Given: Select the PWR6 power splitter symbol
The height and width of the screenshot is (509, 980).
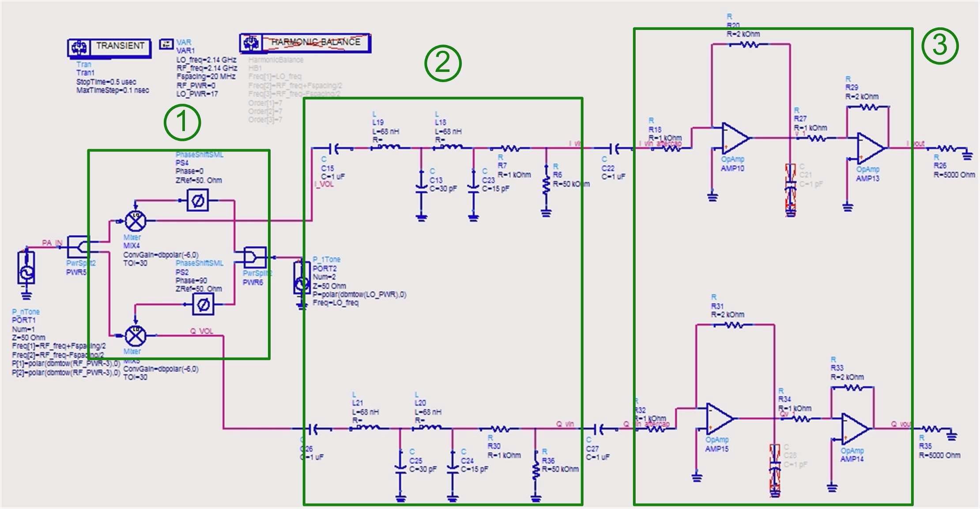Looking at the screenshot, I should 255,257.
